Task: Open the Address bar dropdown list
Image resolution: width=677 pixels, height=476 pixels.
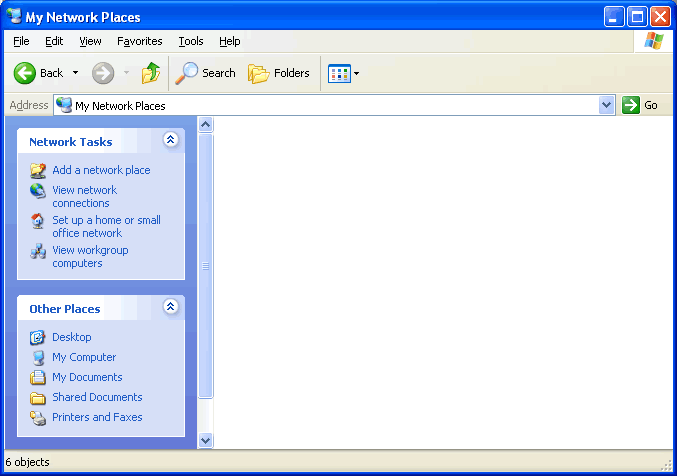Action: point(607,105)
